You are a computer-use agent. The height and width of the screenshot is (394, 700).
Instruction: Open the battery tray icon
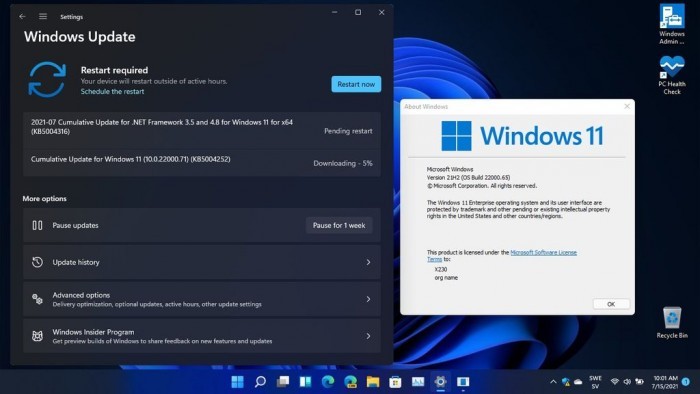pos(640,382)
